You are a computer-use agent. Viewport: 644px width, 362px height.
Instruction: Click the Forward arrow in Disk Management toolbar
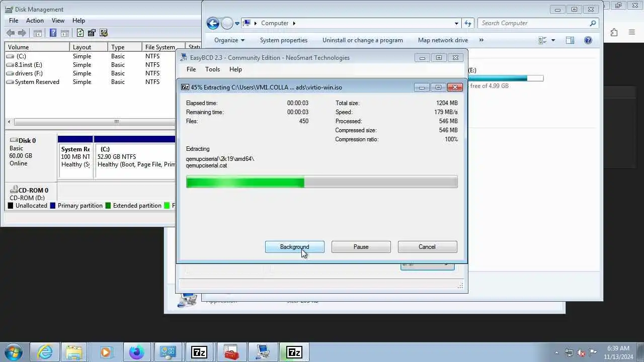(22, 33)
